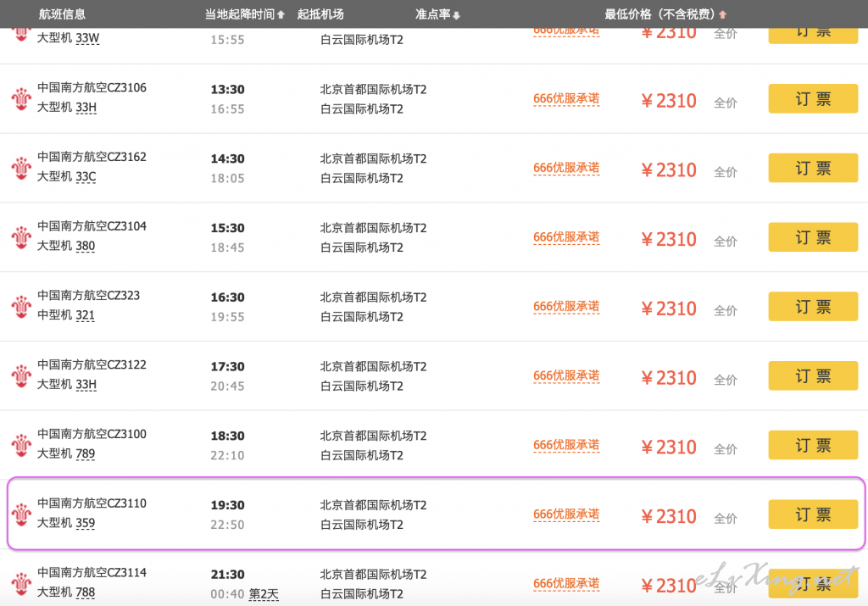Sort by 当地起降时间 column header
This screenshot has width=868, height=606.
(245, 14)
